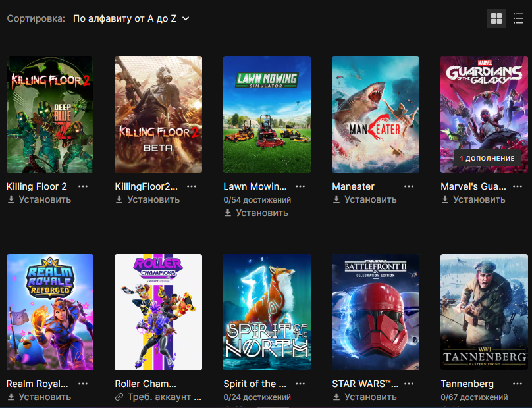Click the 'KillingFloor2...' game title

click(x=146, y=186)
